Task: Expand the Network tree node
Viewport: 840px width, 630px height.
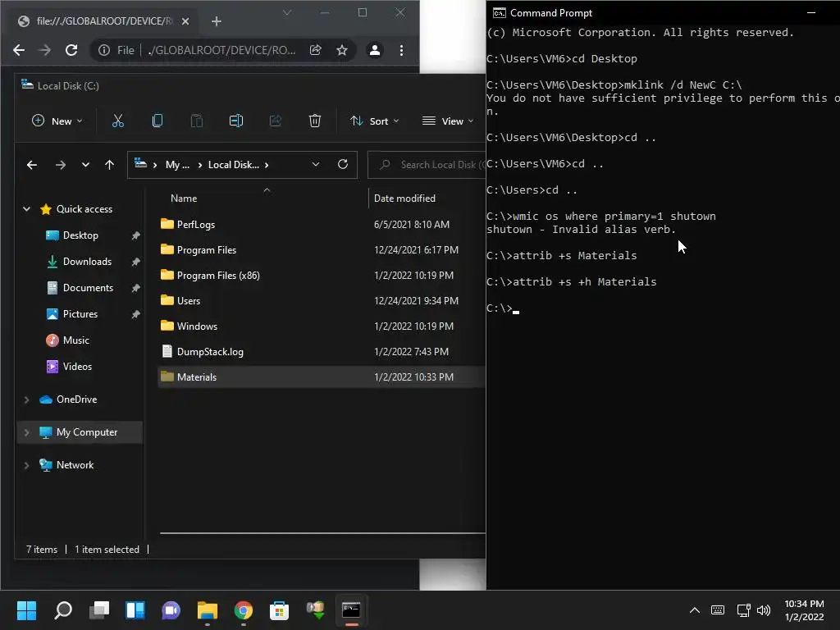Action: (x=26, y=465)
